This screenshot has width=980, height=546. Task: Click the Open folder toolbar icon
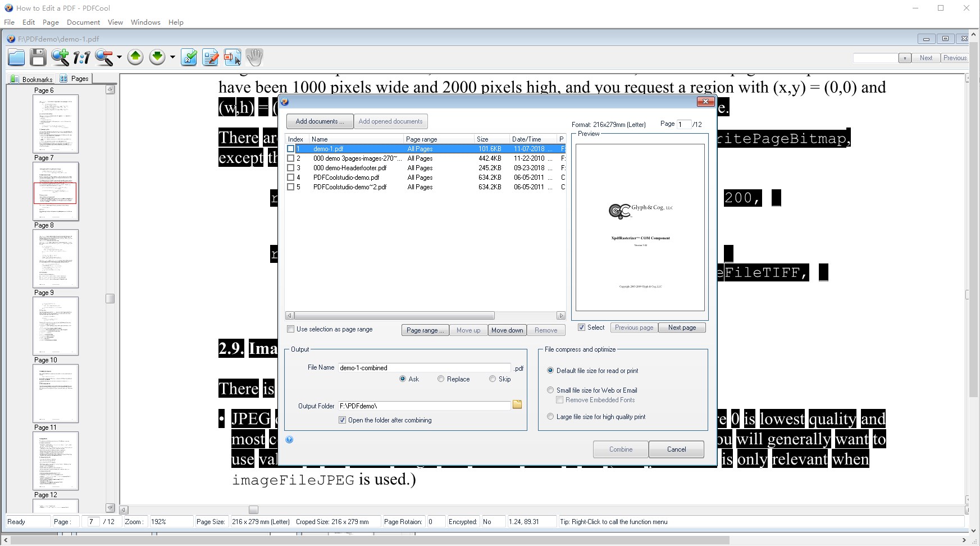pyautogui.click(x=16, y=57)
